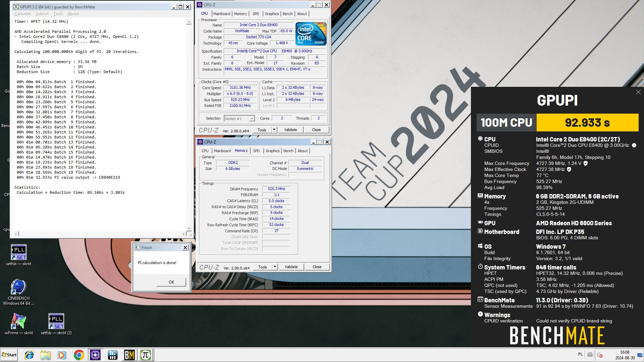644x362 pixels.
Task: Click GPUPI vertical scrollbar up arrow
Action: (x=189, y=22)
